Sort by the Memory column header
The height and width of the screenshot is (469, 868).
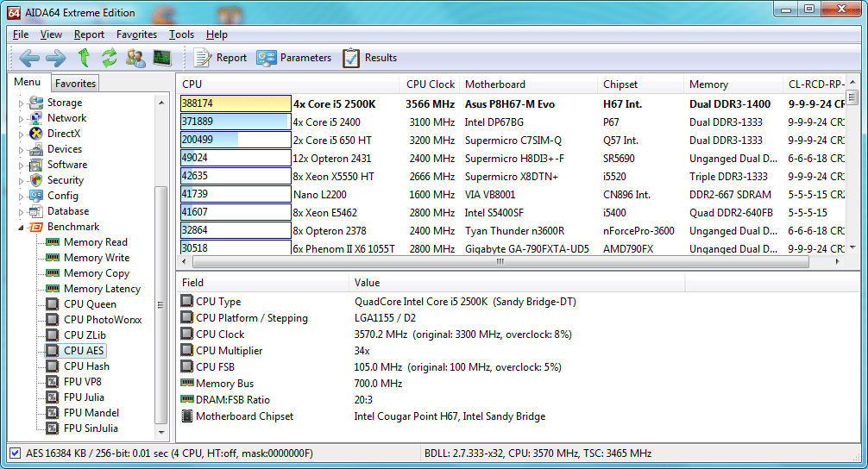tap(733, 84)
